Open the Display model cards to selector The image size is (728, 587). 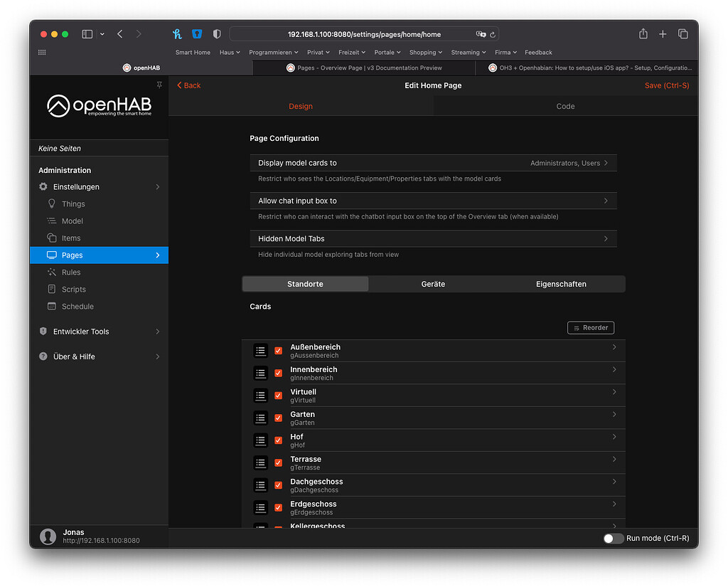click(x=433, y=162)
